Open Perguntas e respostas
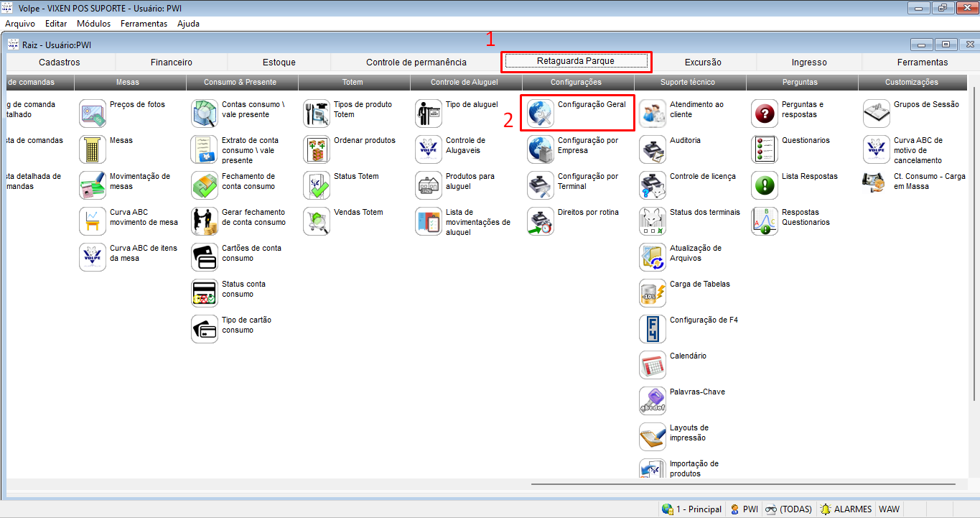The image size is (980, 518). (763, 113)
